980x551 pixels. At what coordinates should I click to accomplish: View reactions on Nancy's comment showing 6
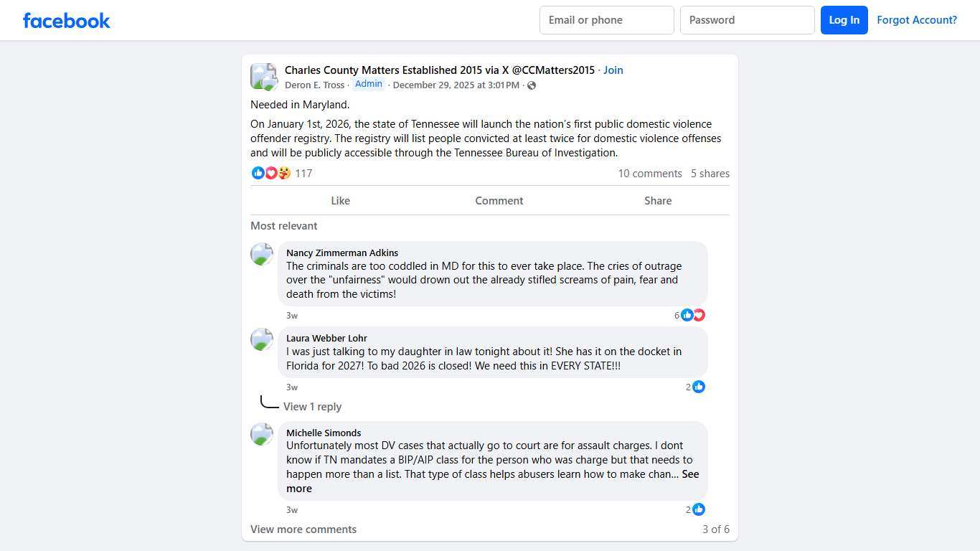coord(689,315)
